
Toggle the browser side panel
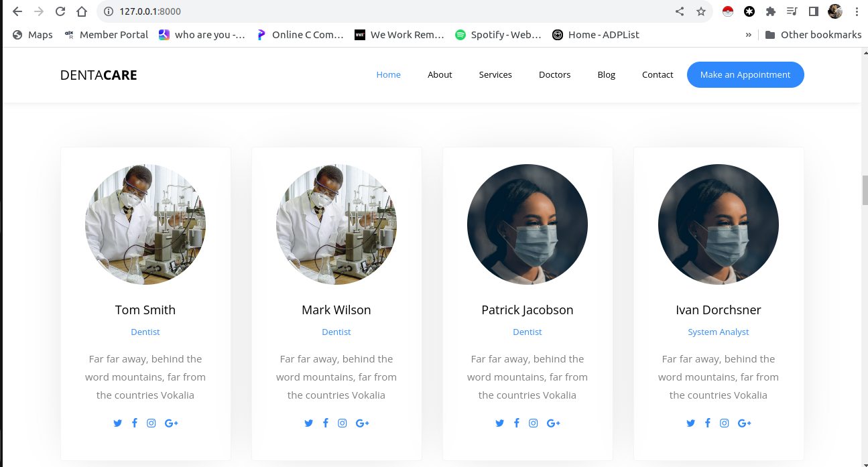[814, 11]
